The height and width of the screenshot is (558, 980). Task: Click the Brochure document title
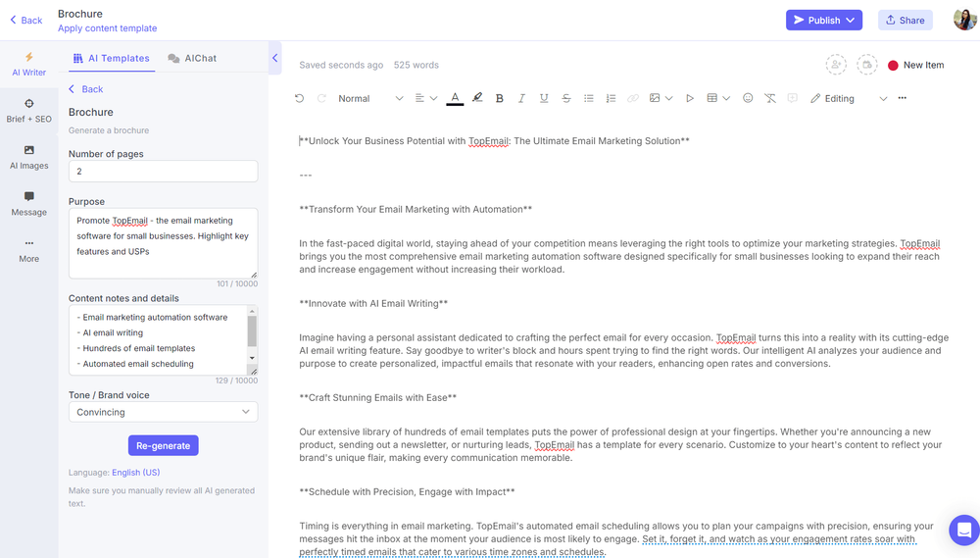[x=80, y=14]
